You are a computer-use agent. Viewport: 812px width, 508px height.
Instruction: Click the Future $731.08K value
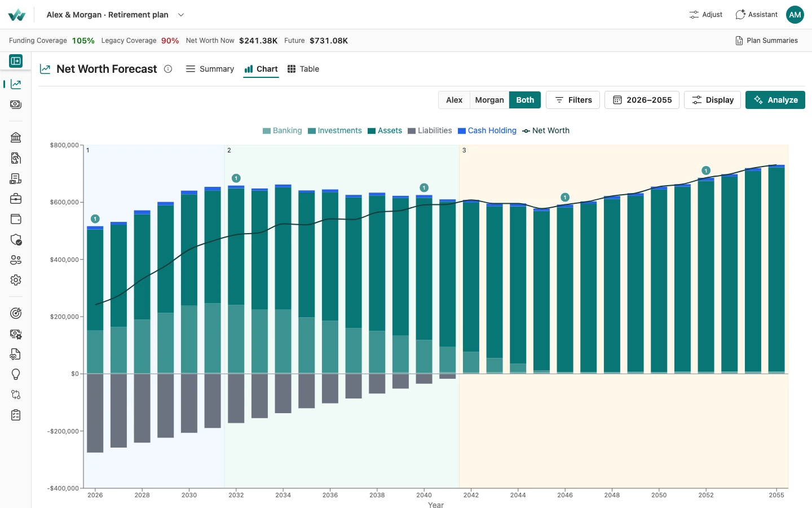329,41
